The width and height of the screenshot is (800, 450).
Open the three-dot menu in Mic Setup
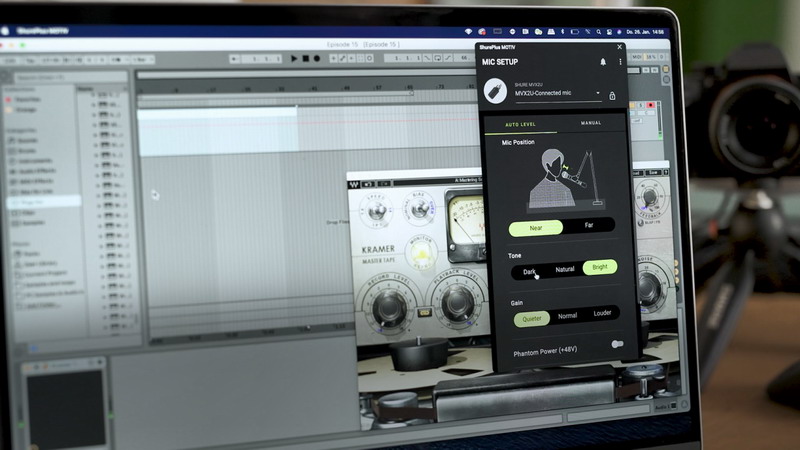[619, 62]
